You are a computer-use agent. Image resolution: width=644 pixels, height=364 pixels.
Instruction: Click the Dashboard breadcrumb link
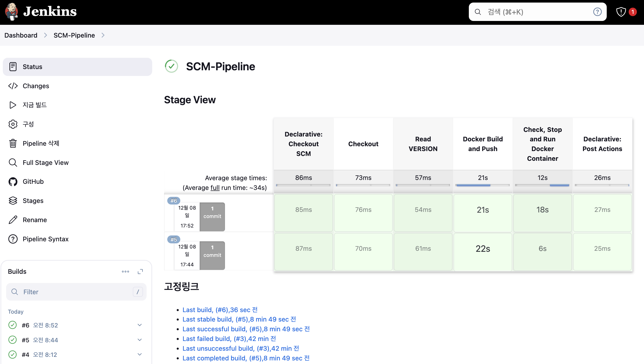click(x=21, y=35)
